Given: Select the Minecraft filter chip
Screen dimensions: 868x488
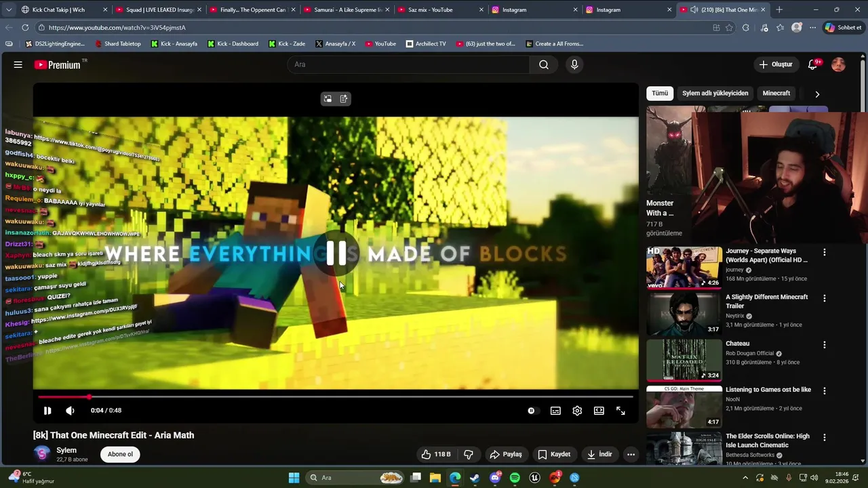Looking at the screenshot, I should (776, 94).
